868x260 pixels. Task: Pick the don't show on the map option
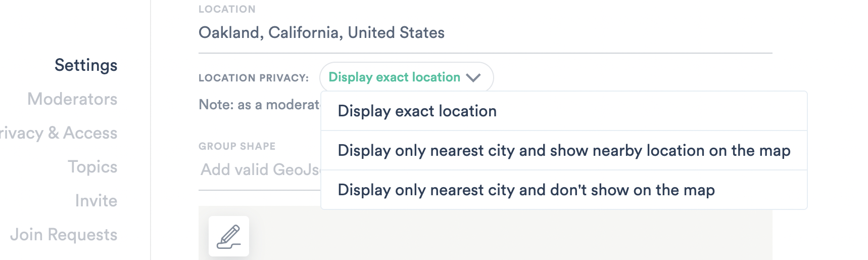pyautogui.click(x=564, y=190)
